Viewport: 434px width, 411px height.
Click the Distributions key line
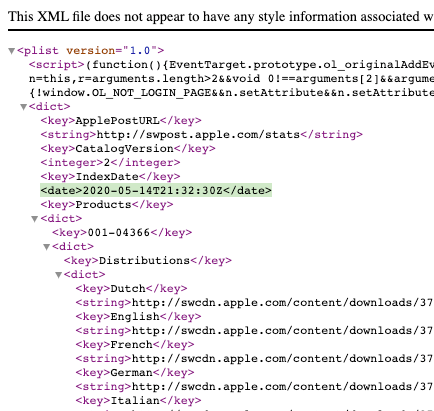[x=148, y=260]
